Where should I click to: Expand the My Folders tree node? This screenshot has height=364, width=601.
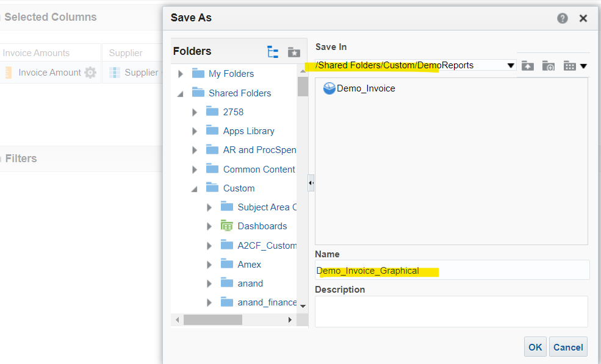click(181, 74)
